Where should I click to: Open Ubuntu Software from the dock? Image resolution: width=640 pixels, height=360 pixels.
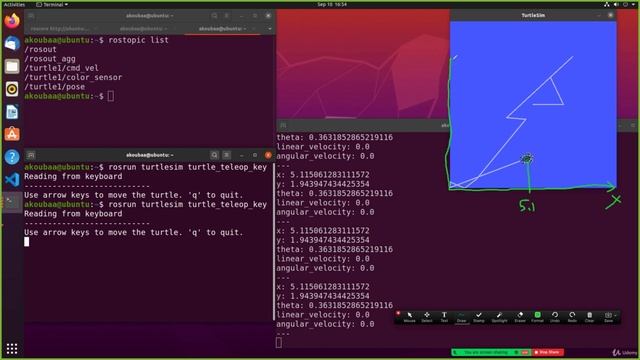(x=12, y=134)
